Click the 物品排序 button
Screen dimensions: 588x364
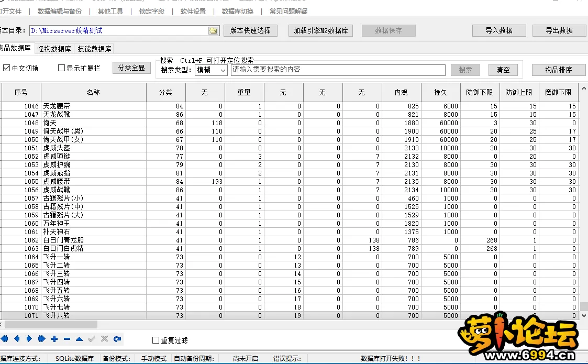558,70
